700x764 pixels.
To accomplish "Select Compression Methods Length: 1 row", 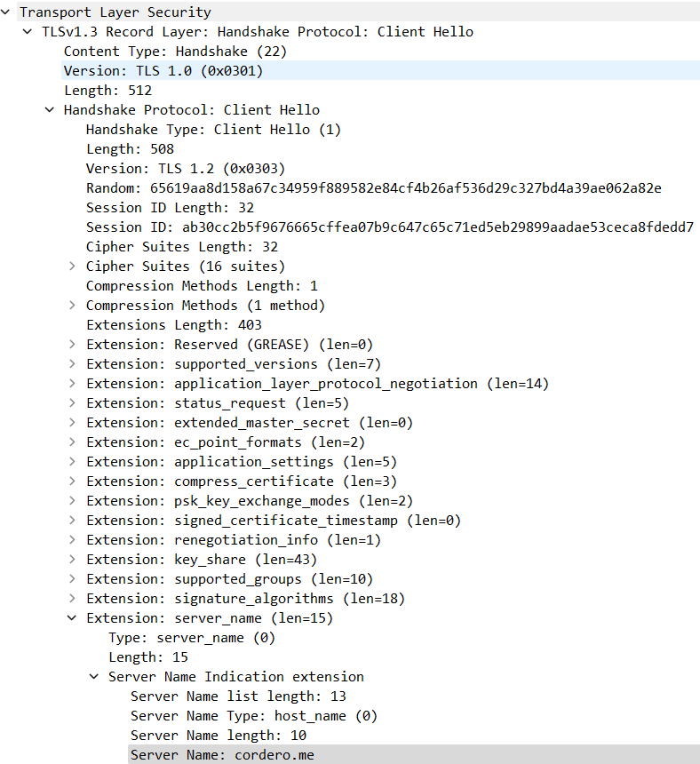I will click(x=202, y=285).
